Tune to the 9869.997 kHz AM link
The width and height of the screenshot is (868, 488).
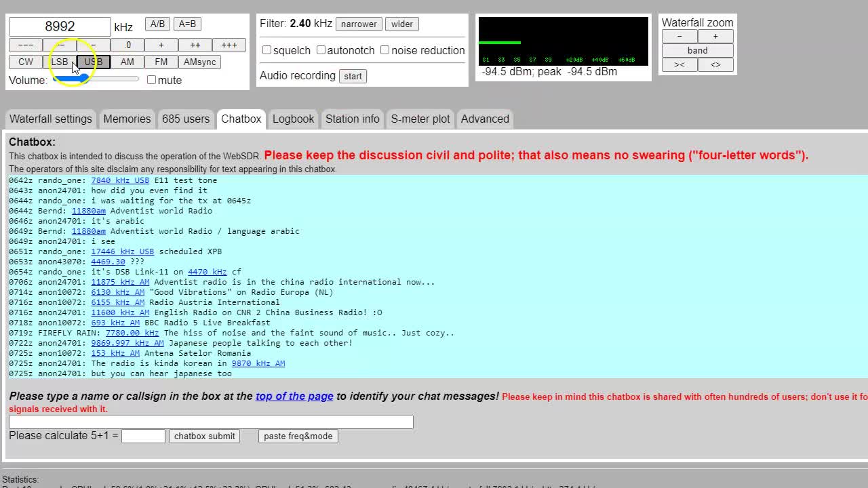[x=127, y=343]
